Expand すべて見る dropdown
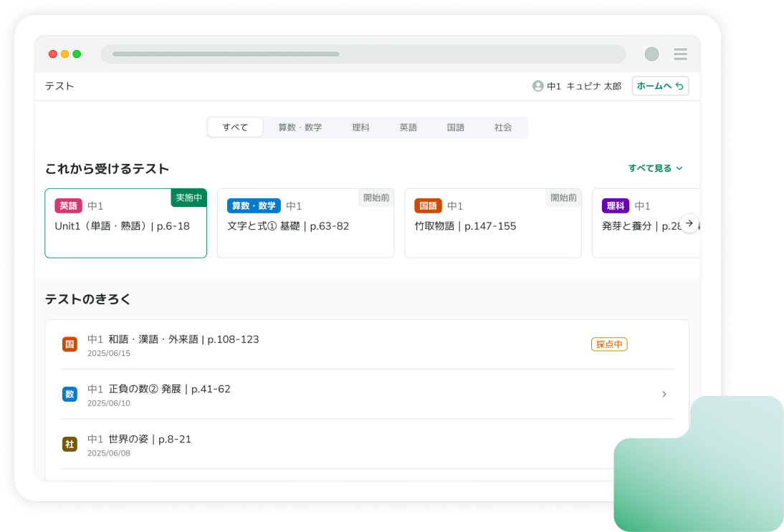Image resolution: width=784 pixels, height=532 pixels. pyautogui.click(x=655, y=168)
